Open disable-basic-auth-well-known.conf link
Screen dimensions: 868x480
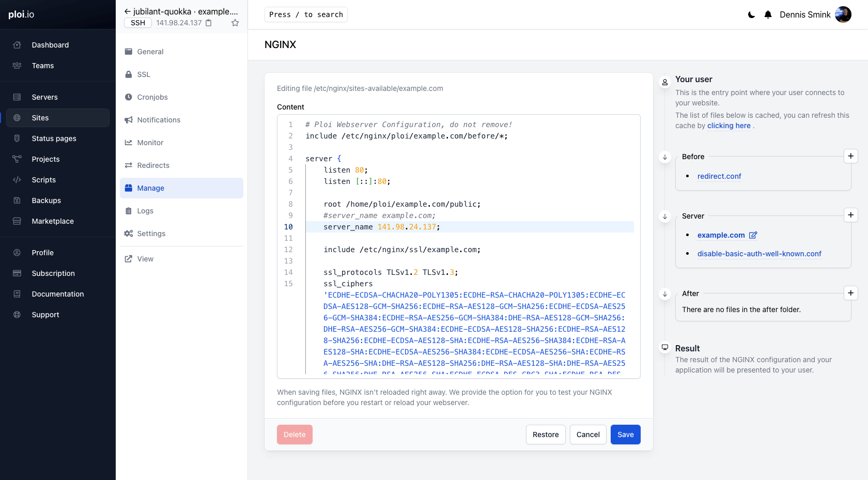click(x=760, y=254)
